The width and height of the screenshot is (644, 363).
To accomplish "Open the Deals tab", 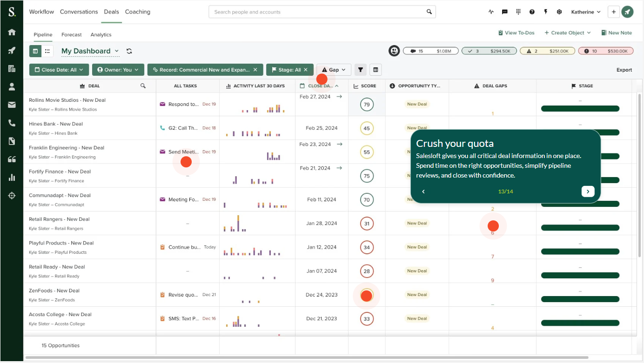I will tap(112, 12).
